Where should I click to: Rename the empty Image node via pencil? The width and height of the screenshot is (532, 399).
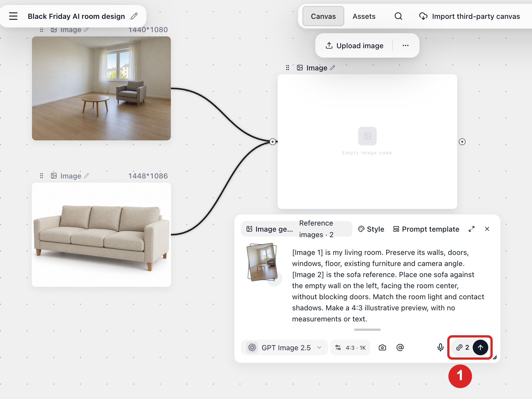(x=332, y=68)
